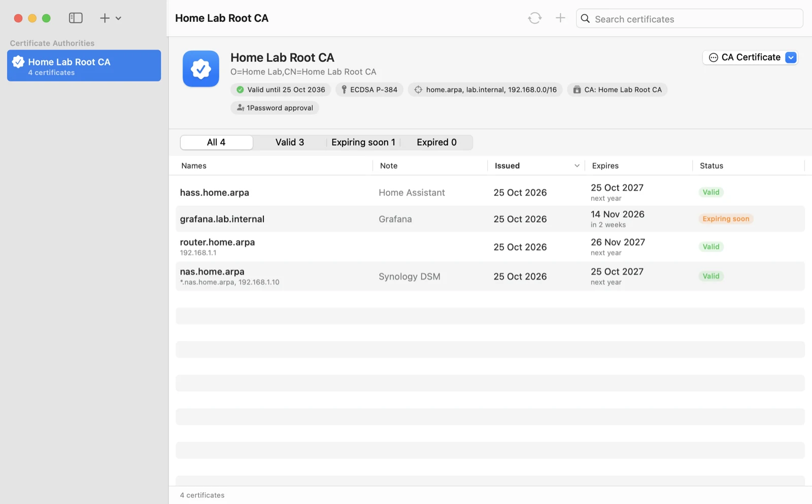
Task: Sort by the Note column header
Action: (x=389, y=166)
